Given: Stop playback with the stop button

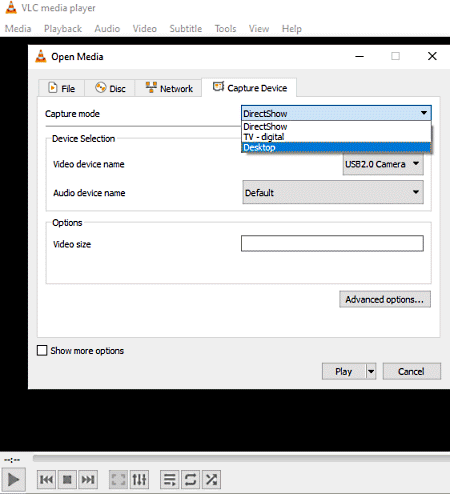Looking at the screenshot, I should click(67, 480).
